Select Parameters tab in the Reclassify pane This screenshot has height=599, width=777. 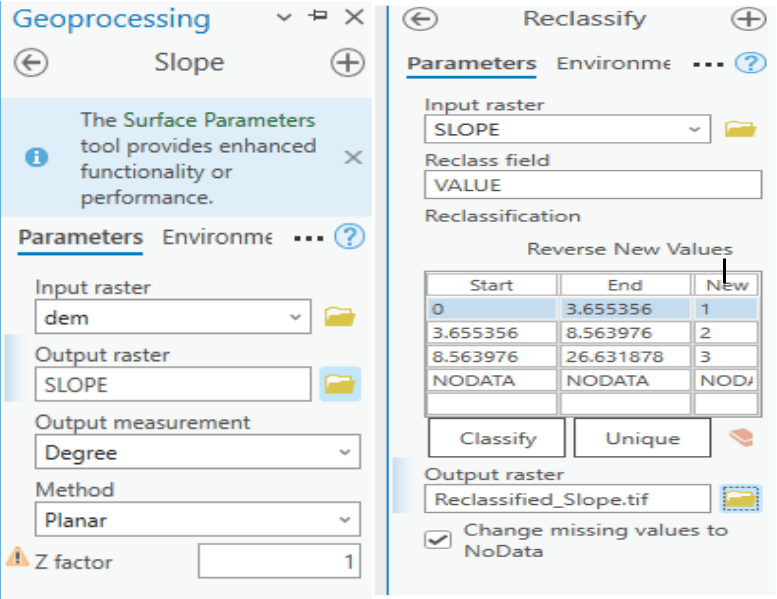tap(472, 63)
